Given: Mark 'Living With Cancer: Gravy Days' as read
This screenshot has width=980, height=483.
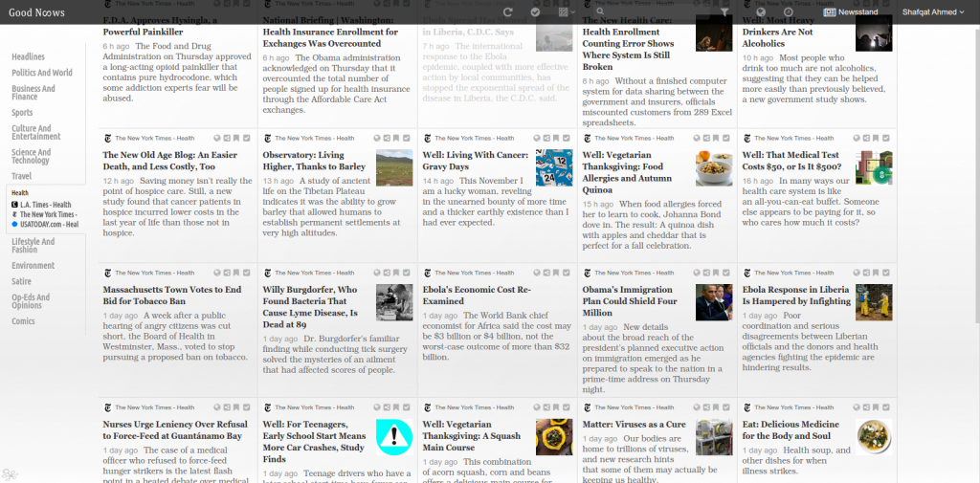Looking at the screenshot, I should [x=567, y=138].
